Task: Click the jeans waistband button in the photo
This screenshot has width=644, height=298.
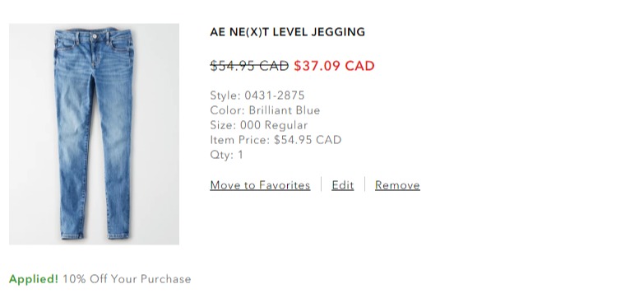Action: 95,37
